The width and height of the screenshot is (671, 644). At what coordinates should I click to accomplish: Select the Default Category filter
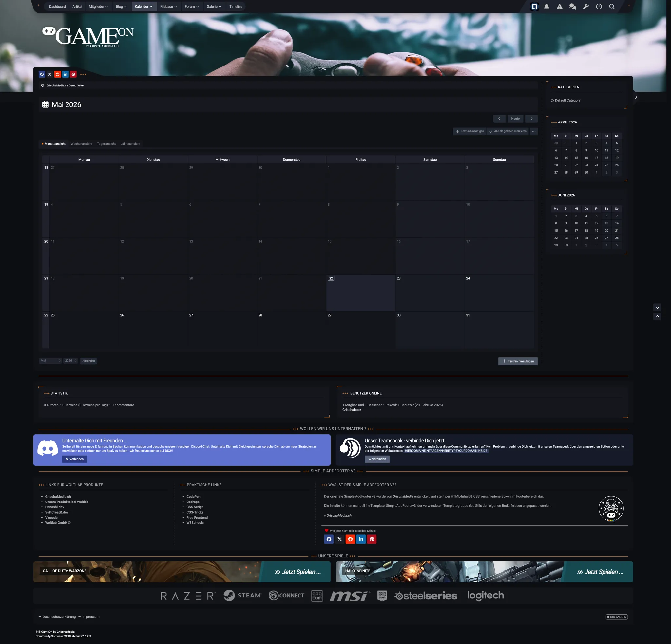tap(566, 100)
